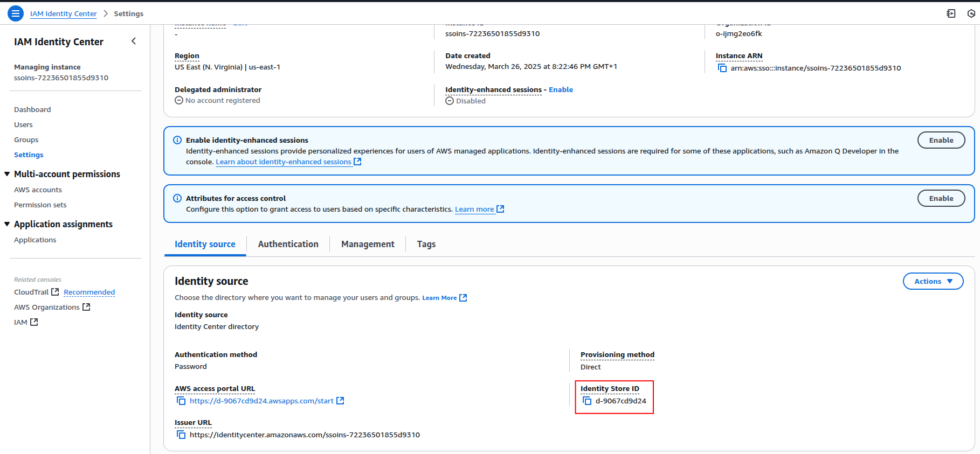Open the Tags tab
The height and width of the screenshot is (454, 980).
[426, 244]
